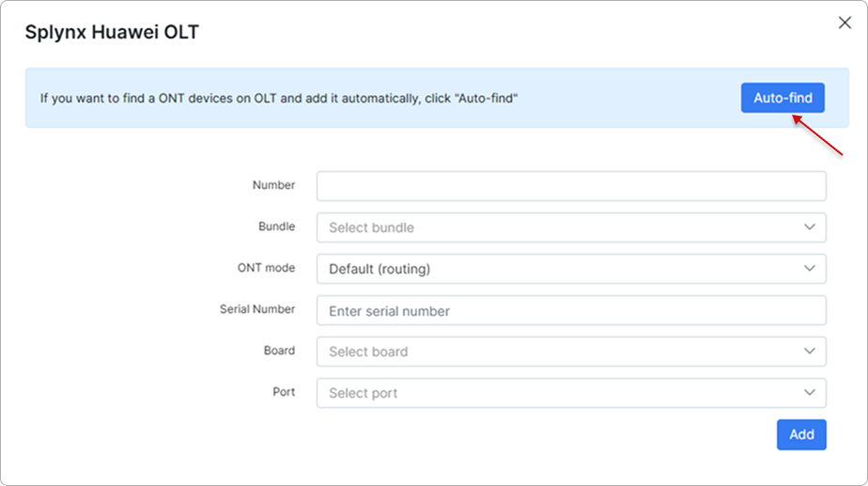Screen dimensions: 868x486
Task: Click the Serial Number label
Action: [257, 309]
